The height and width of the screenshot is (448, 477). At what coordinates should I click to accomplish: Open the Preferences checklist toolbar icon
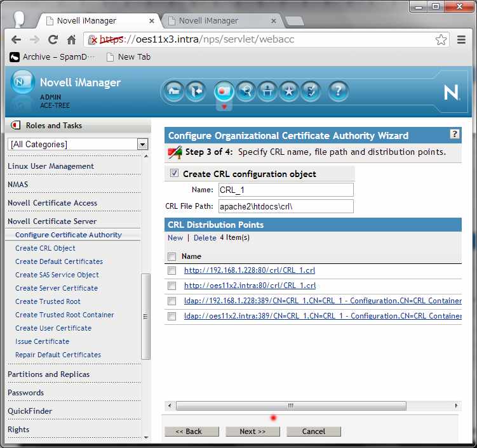point(311,91)
